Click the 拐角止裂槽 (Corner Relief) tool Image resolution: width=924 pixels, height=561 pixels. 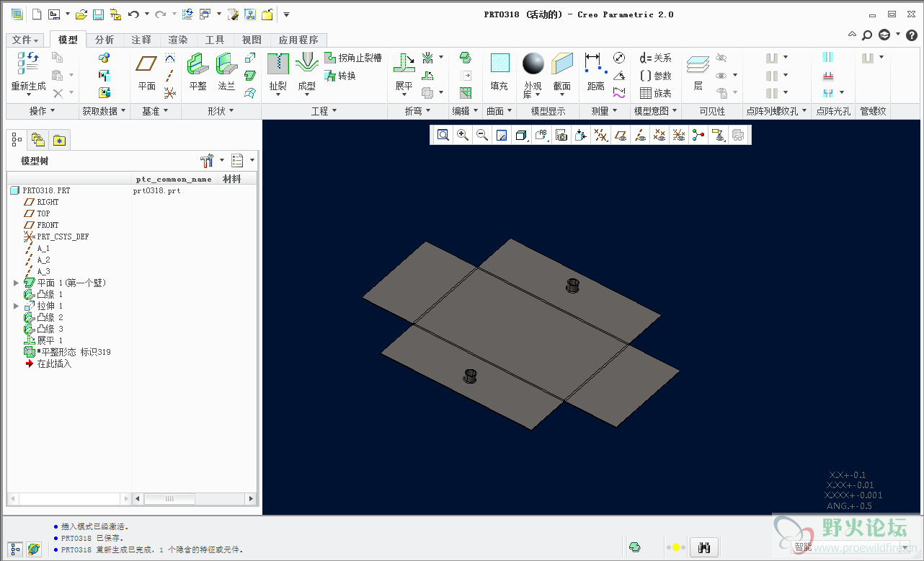(353, 58)
